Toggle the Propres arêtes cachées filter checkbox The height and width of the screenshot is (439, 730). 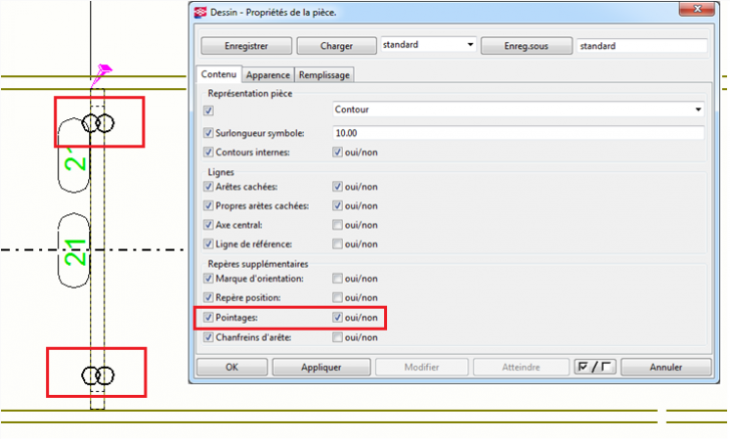pos(208,206)
